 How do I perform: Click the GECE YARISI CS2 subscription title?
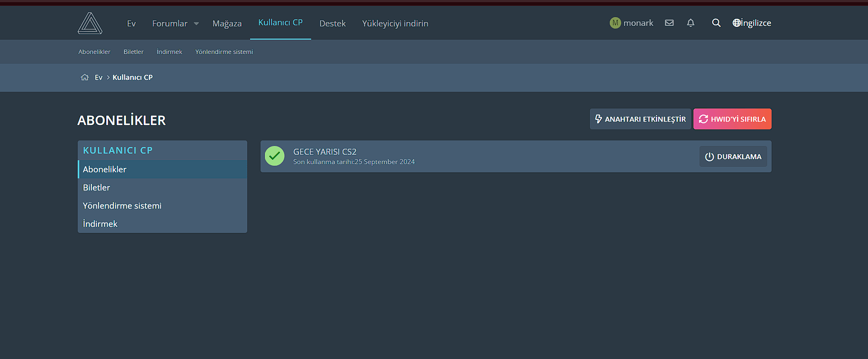(x=325, y=151)
